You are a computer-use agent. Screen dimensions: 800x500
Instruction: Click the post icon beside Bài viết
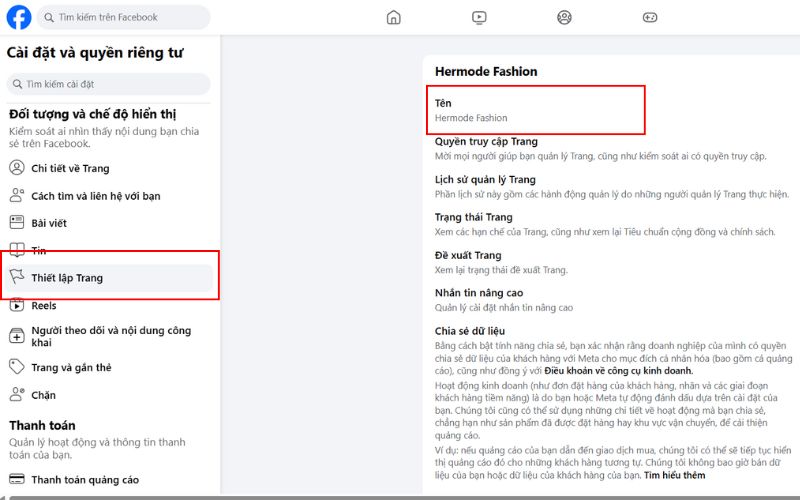click(x=17, y=222)
